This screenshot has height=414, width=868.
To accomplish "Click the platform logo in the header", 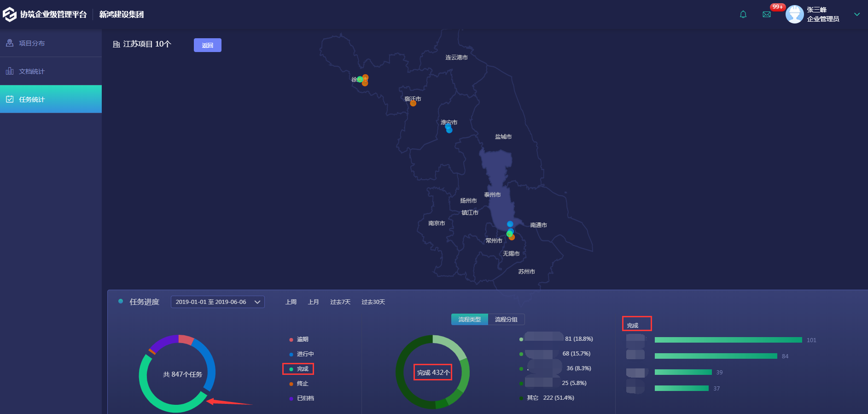I will [10, 15].
